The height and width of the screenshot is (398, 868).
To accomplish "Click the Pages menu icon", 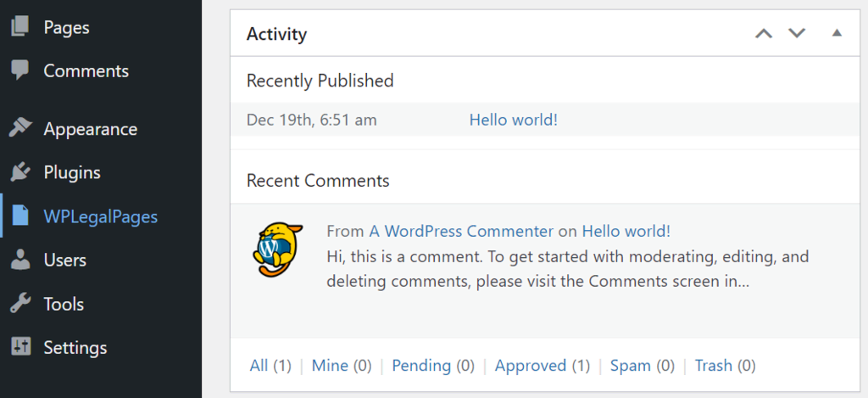I will pos(19,27).
